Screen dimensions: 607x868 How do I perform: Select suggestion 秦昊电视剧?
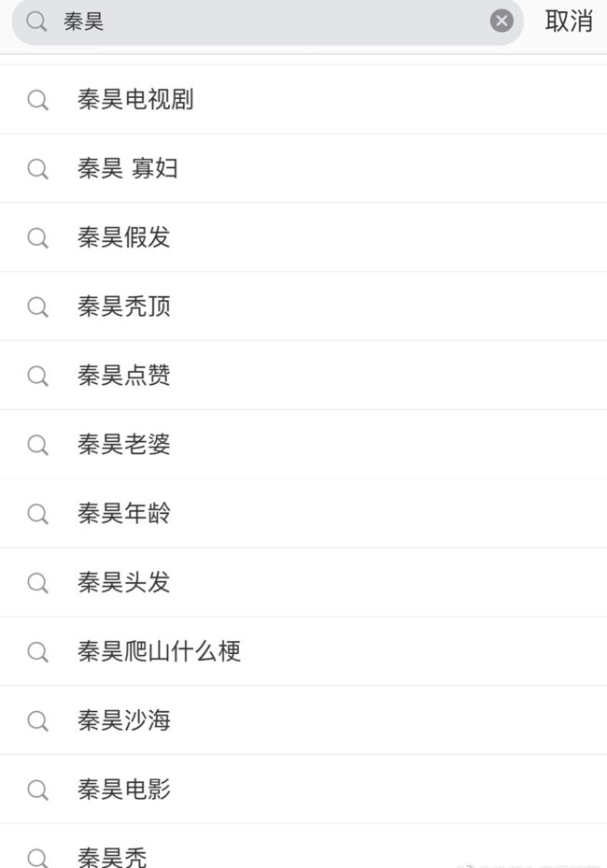(303, 100)
